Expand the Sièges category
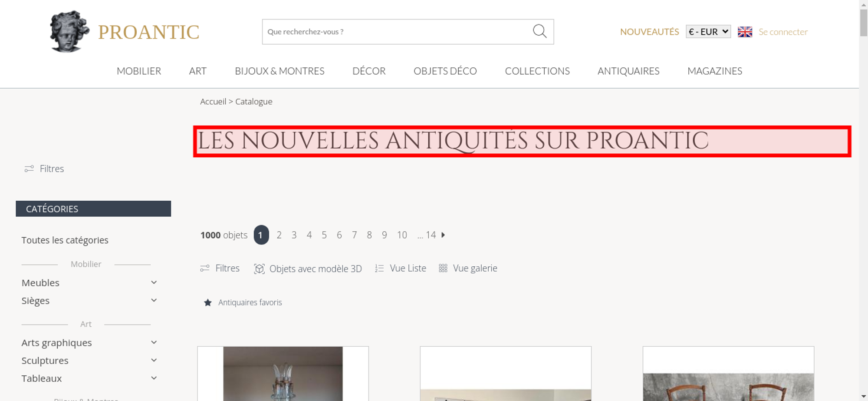This screenshot has height=401, width=868. (x=154, y=300)
